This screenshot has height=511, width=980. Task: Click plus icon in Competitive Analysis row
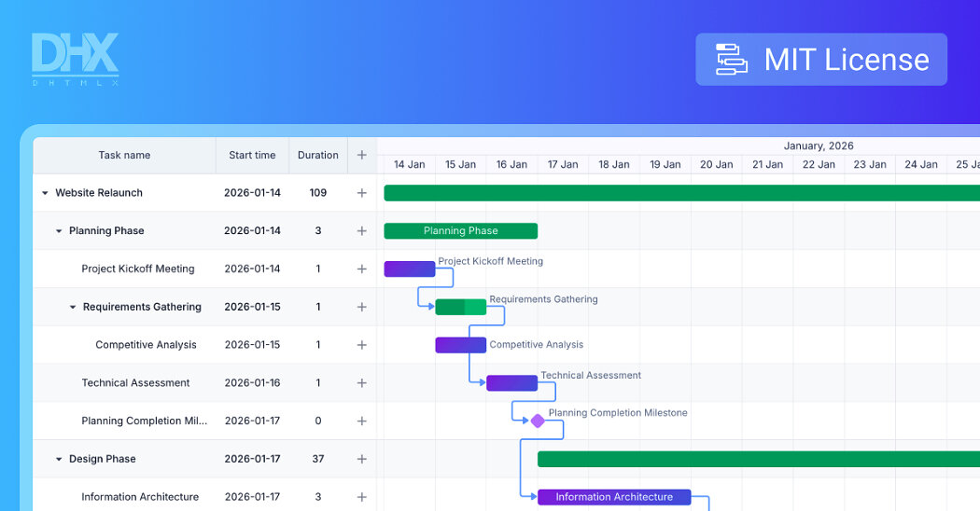pos(362,345)
